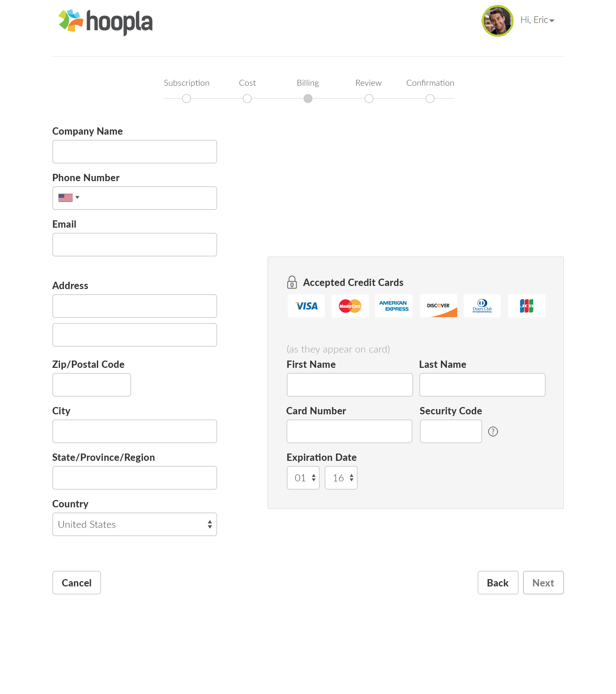Select the Cost step circle

[x=247, y=99]
